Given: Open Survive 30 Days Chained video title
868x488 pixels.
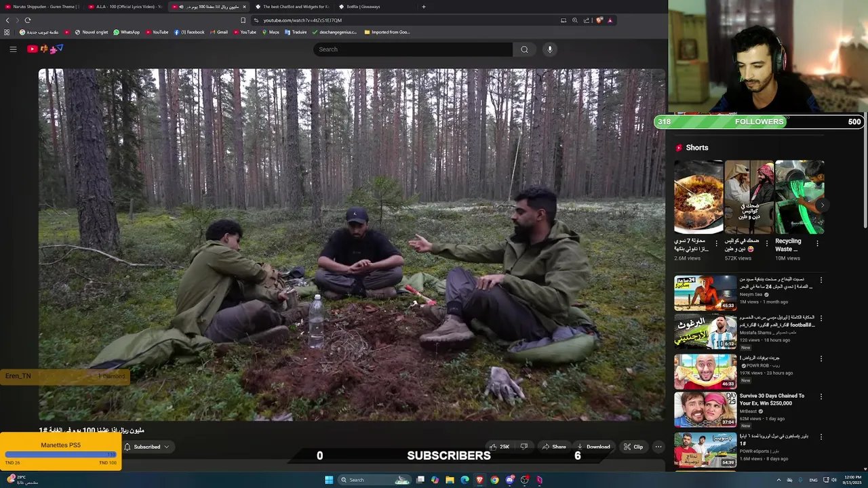Looking at the screenshot, I should [x=772, y=400].
